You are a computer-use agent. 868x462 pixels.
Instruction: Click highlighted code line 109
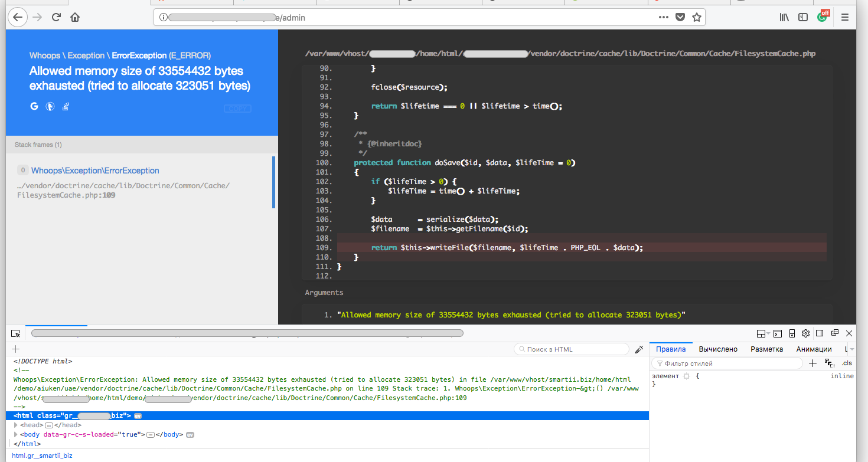[582, 248]
